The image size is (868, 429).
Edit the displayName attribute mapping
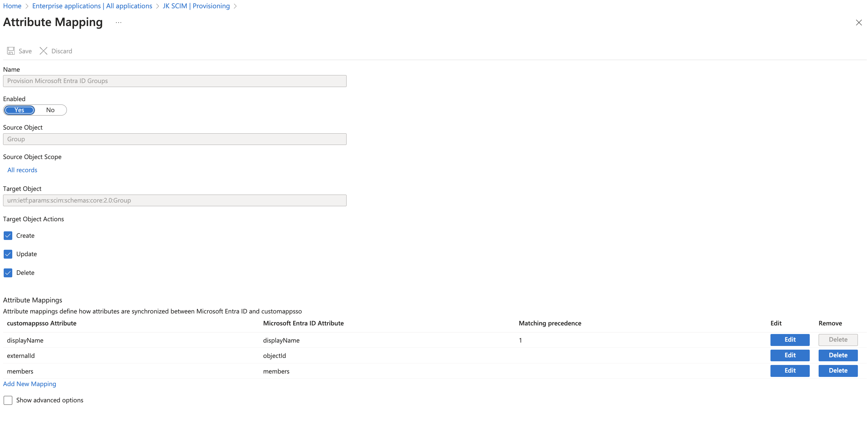(x=789, y=340)
